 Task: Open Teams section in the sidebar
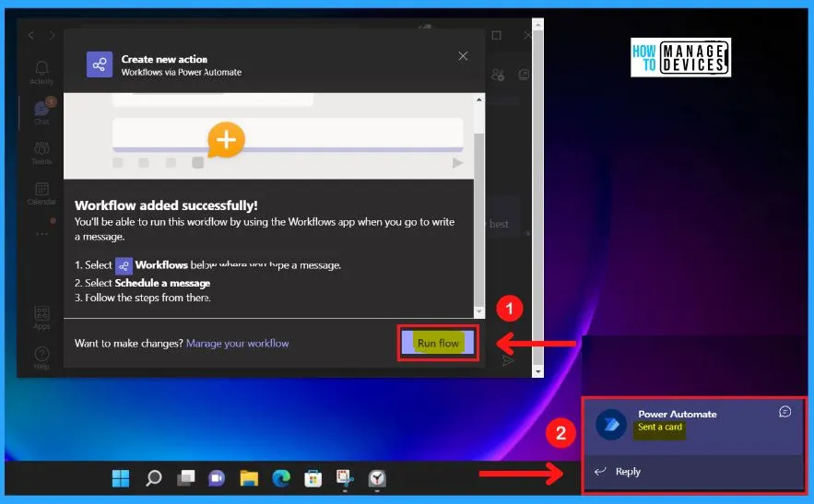[x=41, y=153]
